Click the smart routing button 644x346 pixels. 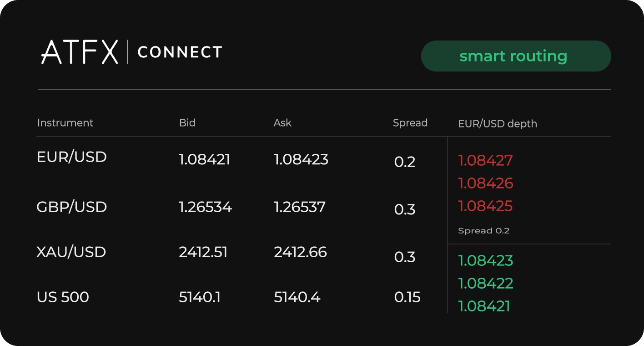(x=516, y=56)
